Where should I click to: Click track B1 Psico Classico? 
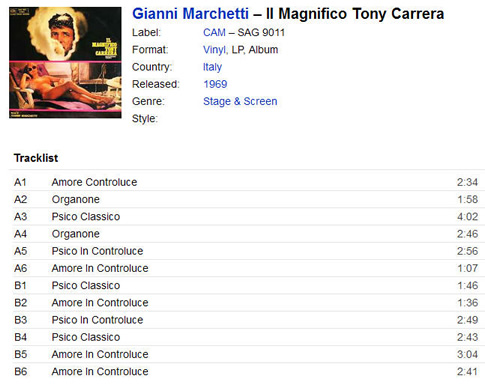(x=246, y=286)
